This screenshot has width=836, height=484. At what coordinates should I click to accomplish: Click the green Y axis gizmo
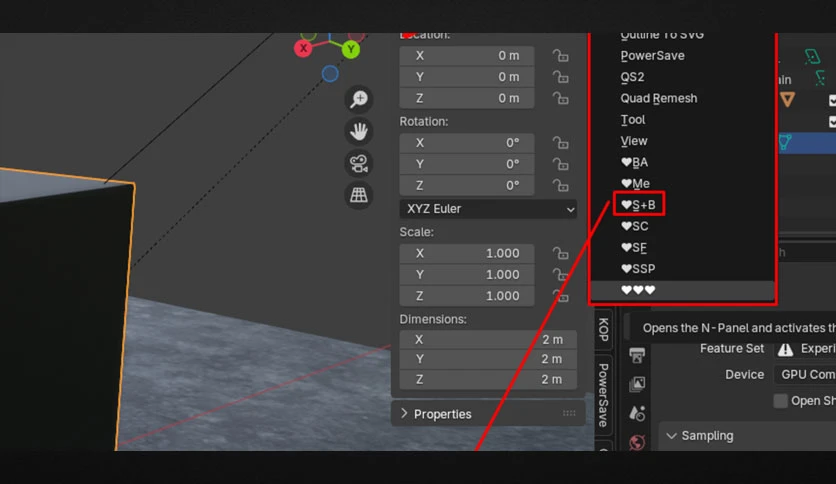coord(350,50)
